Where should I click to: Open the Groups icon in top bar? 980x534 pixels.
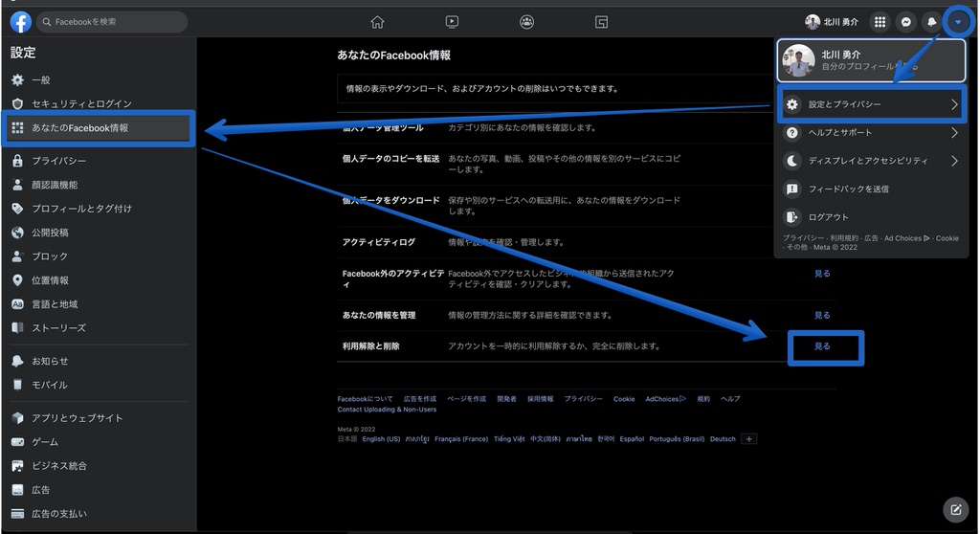click(527, 22)
